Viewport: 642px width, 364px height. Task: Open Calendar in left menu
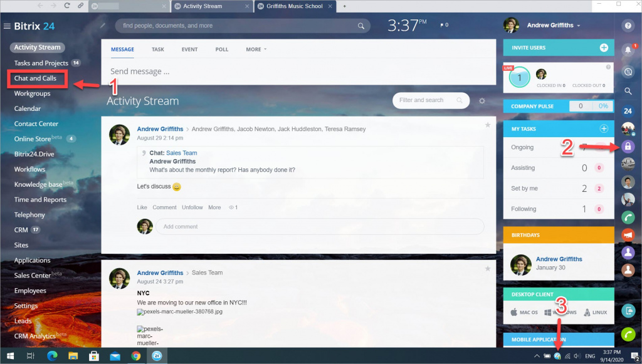28,108
